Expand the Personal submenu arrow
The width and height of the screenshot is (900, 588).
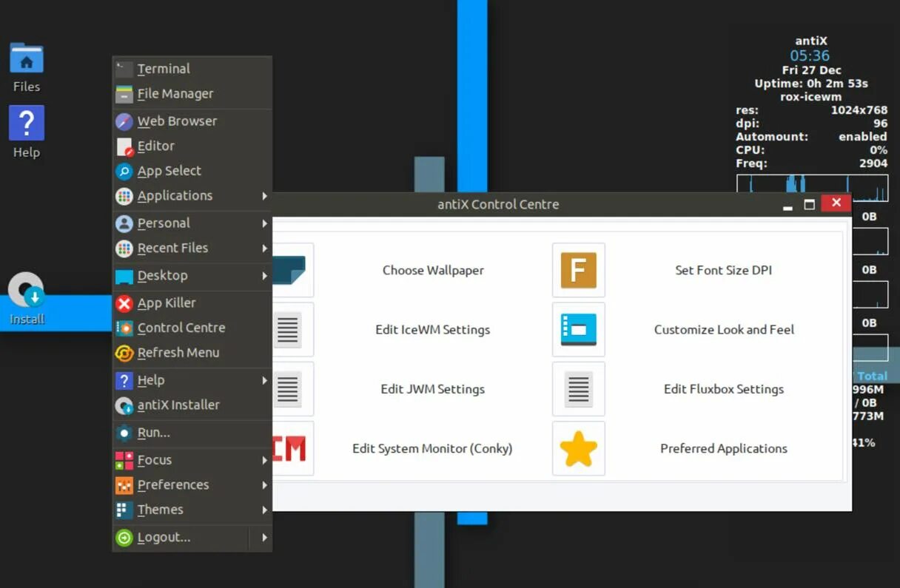[264, 223]
